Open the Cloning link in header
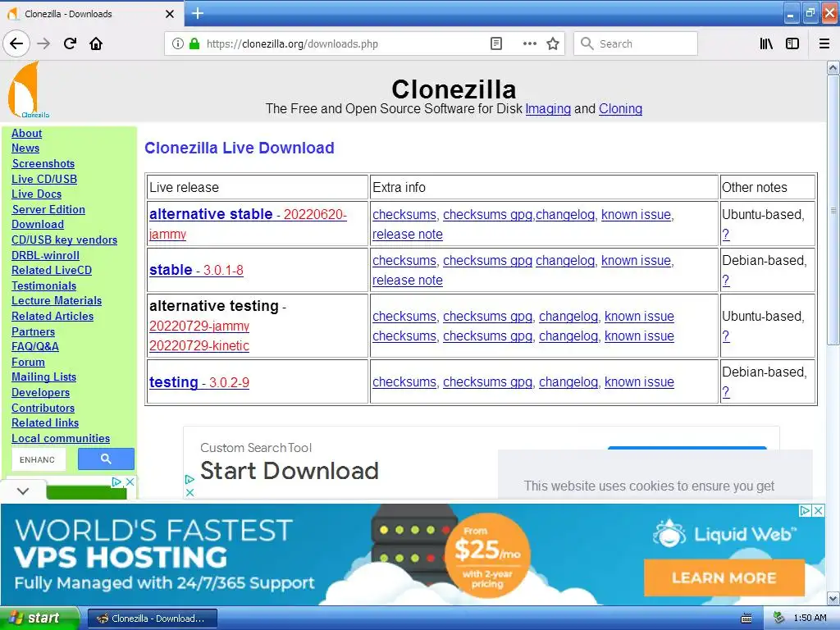This screenshot has height=630, width=840. pyautogui.click(x=620, y=109)
